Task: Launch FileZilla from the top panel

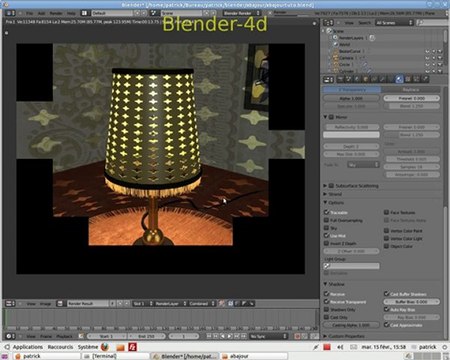Action: (x=133, y=347)
